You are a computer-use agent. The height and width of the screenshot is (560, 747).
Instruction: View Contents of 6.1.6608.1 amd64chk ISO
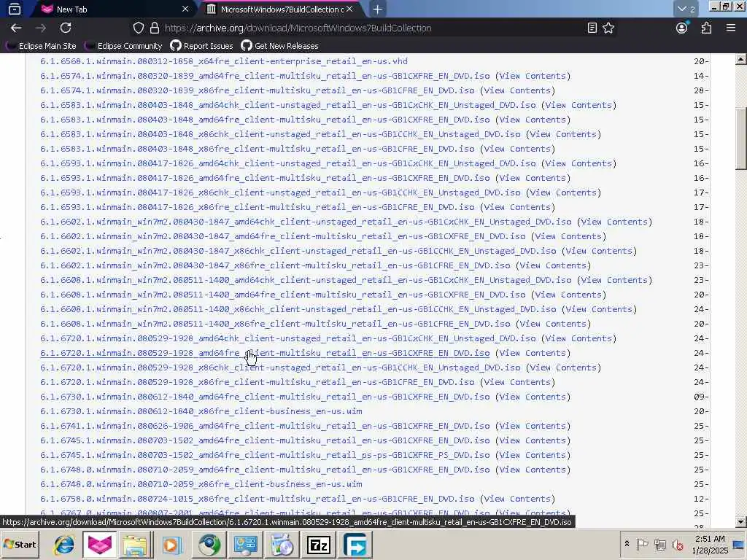pos(614,280)
